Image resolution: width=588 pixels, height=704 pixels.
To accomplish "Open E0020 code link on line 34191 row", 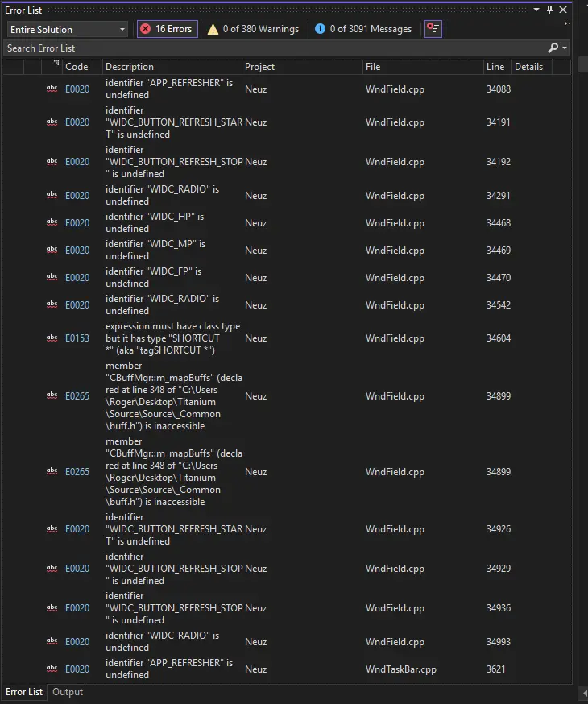I will (77, 122).
